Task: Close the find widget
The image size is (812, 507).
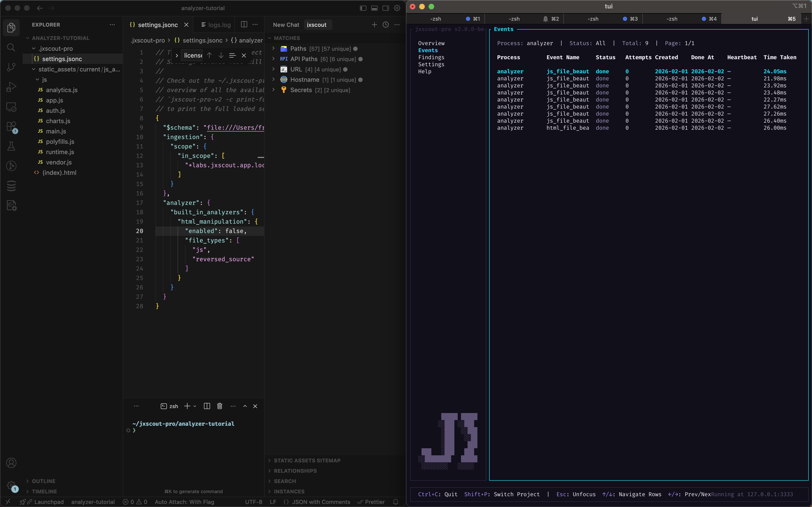Action: (244, 55)
